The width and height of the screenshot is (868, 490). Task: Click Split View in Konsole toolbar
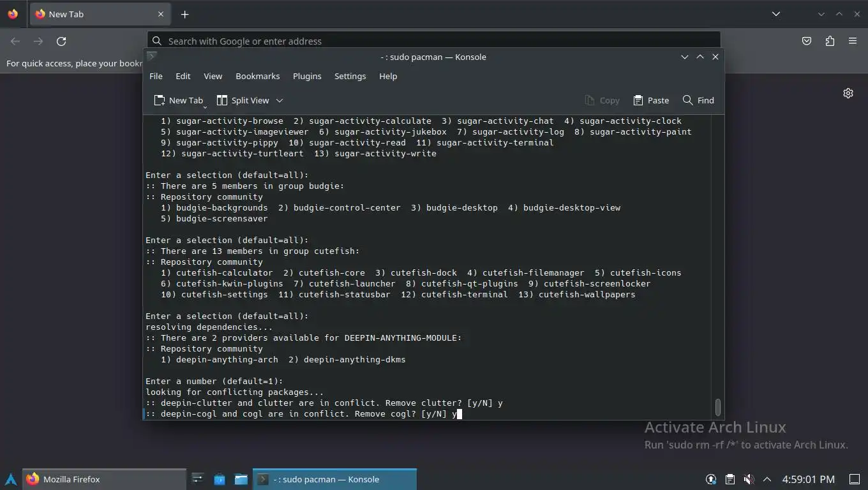pyautogui.click(x=243, y=100)
